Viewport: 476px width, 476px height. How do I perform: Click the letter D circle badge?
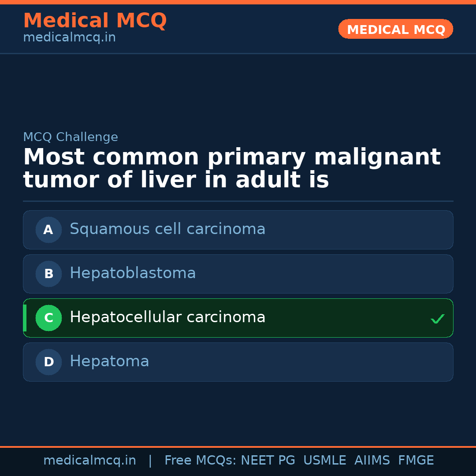coord(48,362)
